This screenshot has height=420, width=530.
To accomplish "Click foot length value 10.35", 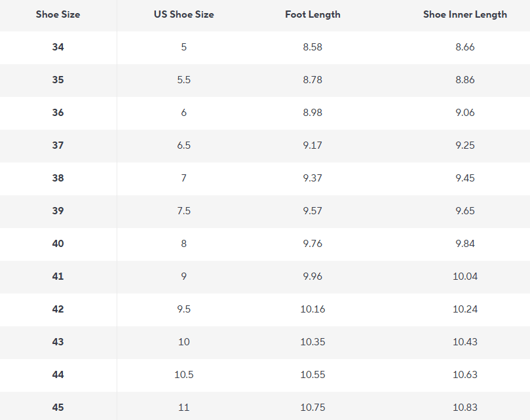I will point(312,342).
